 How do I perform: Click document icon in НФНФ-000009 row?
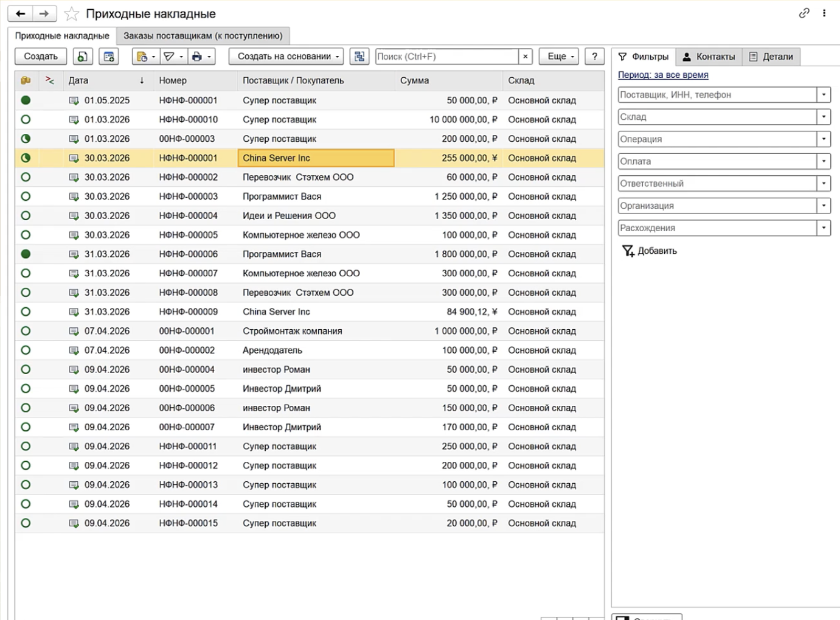coord(74,312)
